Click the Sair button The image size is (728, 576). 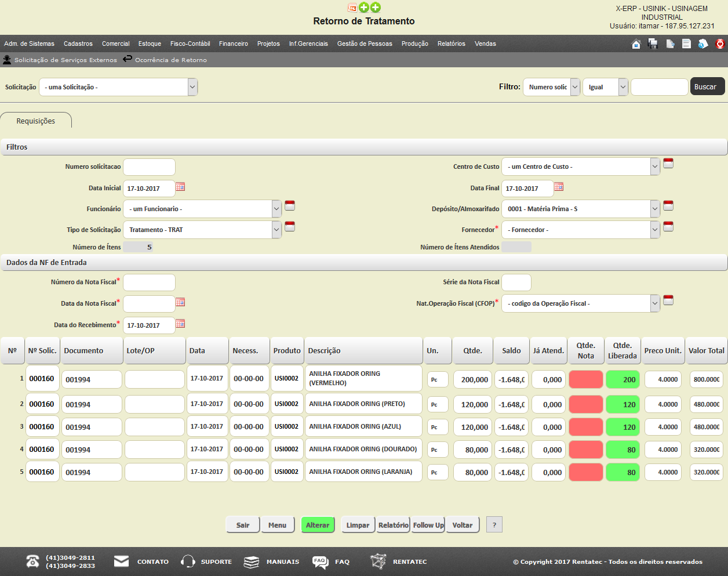pos(243,525)
